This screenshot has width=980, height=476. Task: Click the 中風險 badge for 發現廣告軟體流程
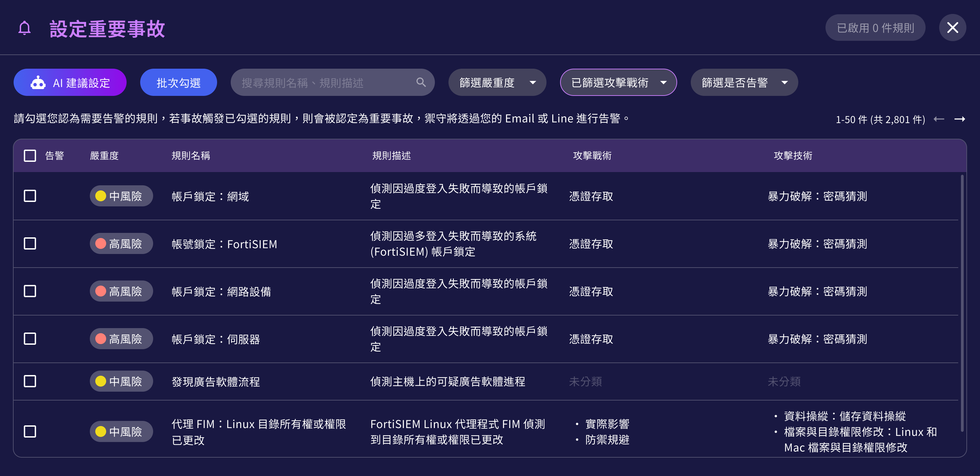tap(121, 381)
